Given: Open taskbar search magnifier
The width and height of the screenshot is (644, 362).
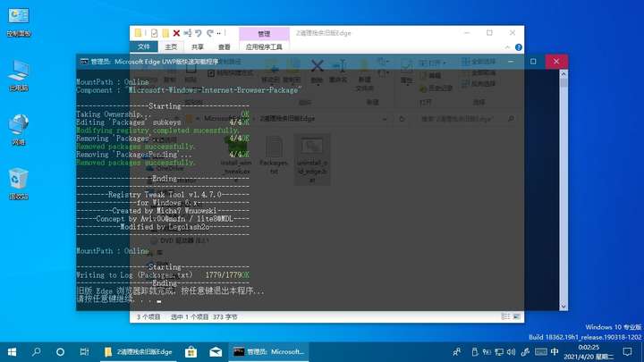Looking at the screenshot, I should 36,352.
